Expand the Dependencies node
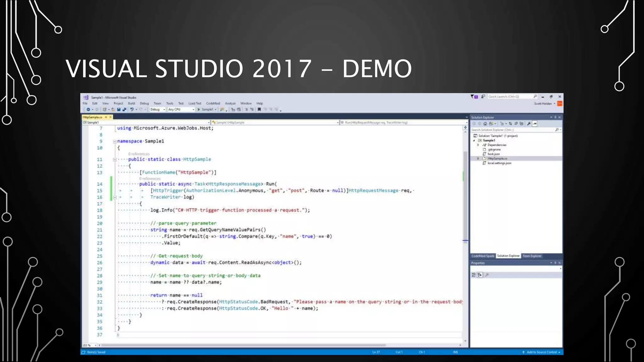The width and height of the screenshot is (644, 362). click(x=478, y=145)
